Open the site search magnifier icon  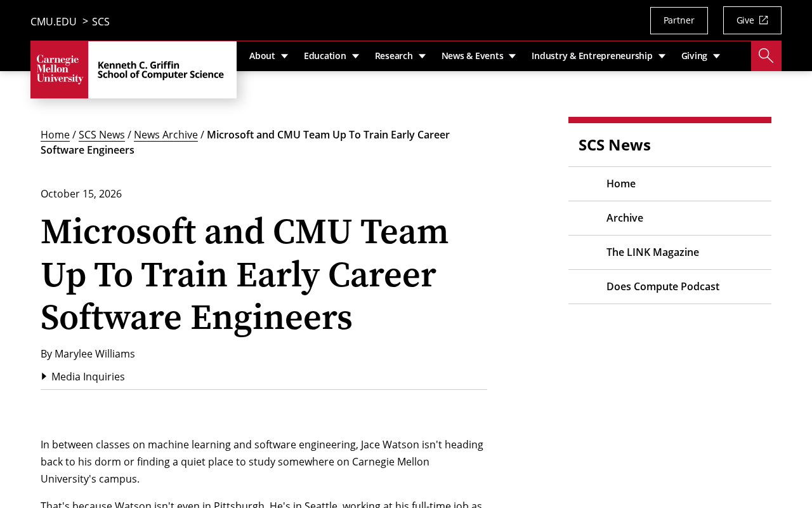(x=766, y=56)
